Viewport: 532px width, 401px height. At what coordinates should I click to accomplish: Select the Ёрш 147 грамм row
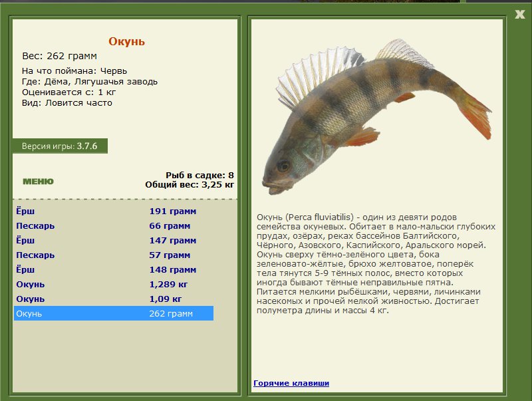tap(114, 240)
